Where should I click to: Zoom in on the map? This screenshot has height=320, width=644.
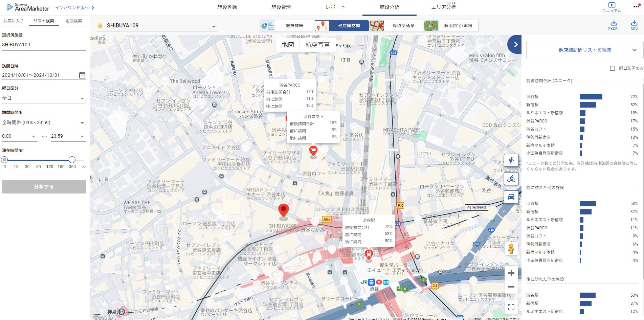click(511, 273)
